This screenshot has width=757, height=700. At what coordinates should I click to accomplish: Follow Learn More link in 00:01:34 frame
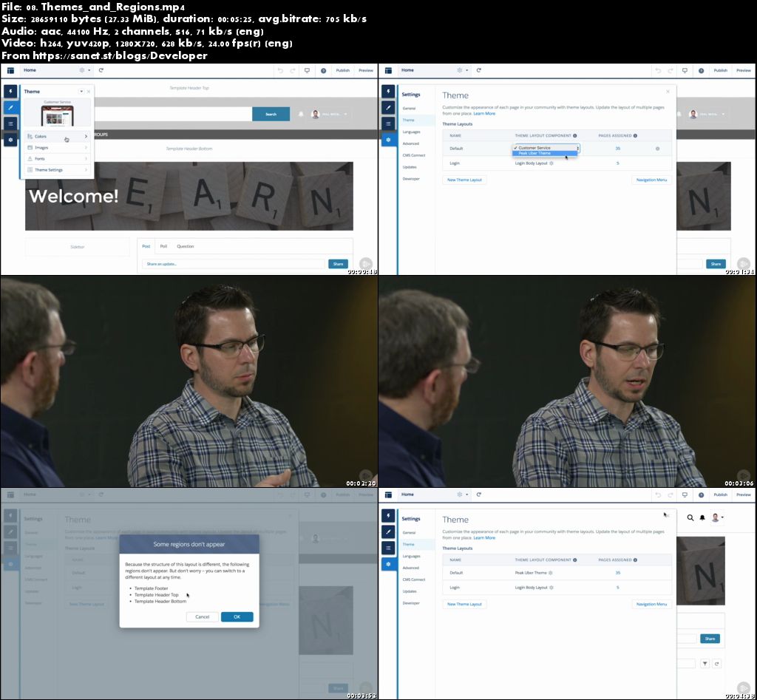click(x=484, y=113)
